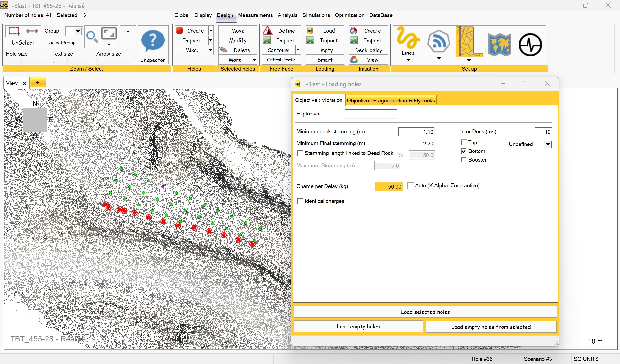Expand the Contours dropdown arrow

298,50
